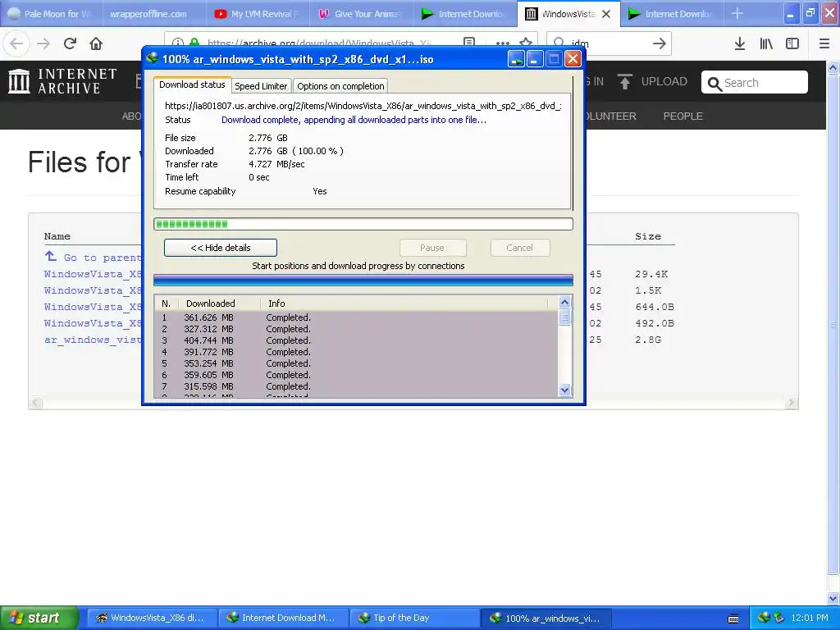Select connection row 404.744 MB
This screenshot has width=840, height=630.
(x=356, y=340)
